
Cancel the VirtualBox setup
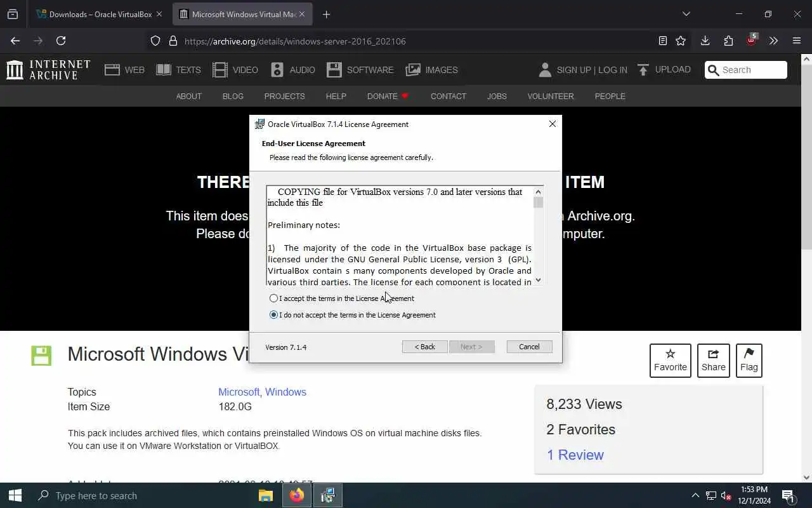pyautogui.click(x=529, y=347)
